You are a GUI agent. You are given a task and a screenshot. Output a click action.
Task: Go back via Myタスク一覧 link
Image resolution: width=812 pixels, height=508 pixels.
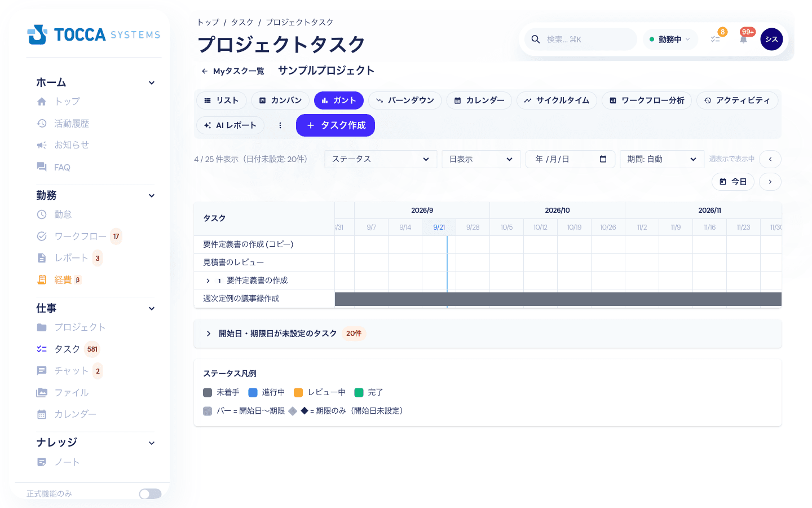point(233,71)
